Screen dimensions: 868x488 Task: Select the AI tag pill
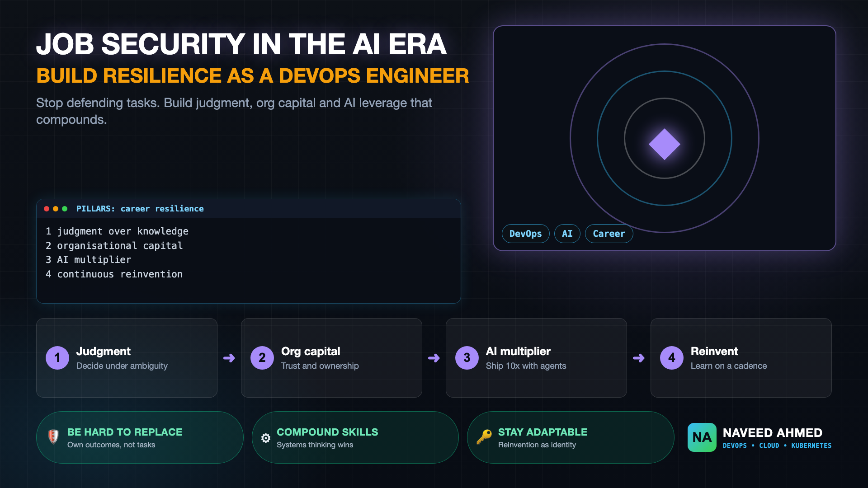(567, 234)
